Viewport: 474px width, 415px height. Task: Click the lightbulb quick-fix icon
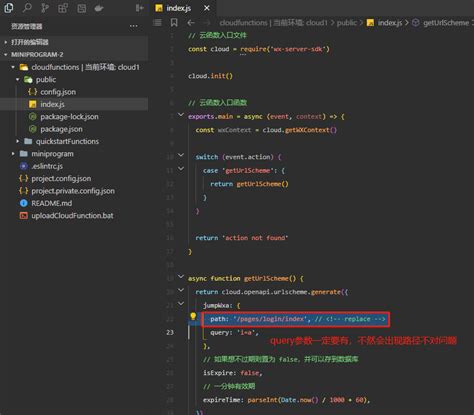click(x=193, y=316)
